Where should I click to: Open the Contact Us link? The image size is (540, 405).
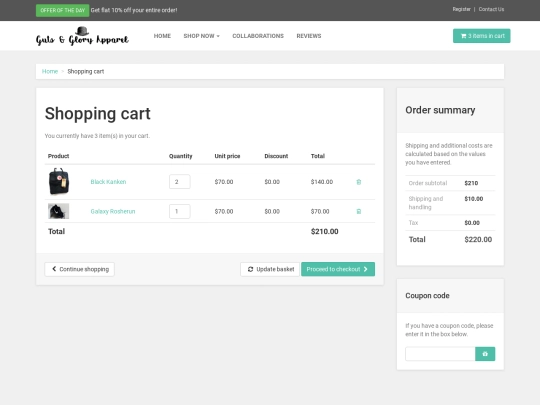pos(491,9)
